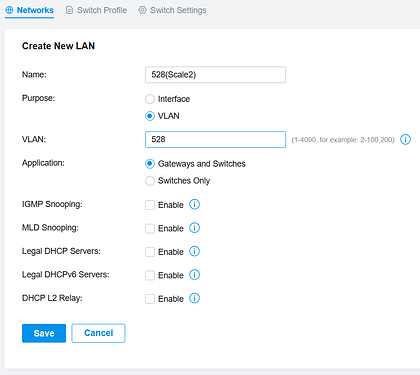420x375 pixels.
Task: Click the Create New LAN heading
Action: click(x=58, y=46)
